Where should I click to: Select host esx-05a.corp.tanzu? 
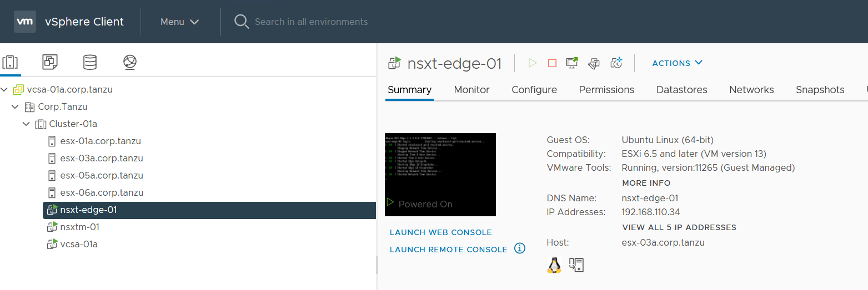(102, 175)
